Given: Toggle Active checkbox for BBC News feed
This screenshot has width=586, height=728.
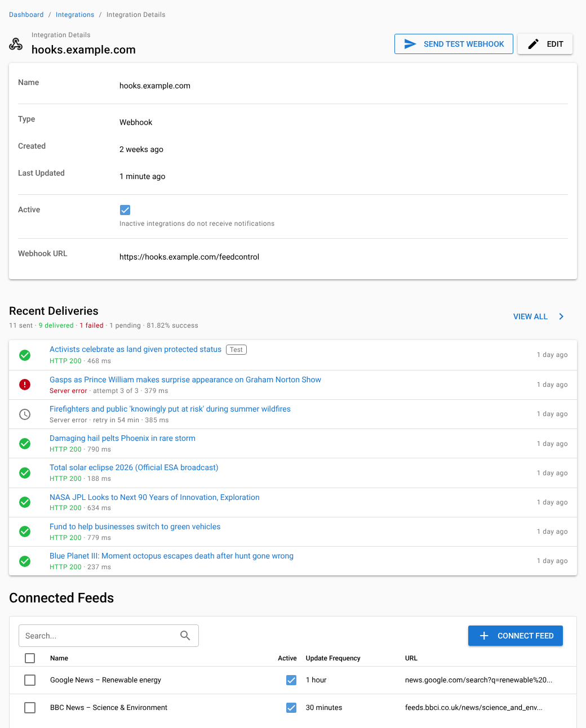Looking at the screenshot, I should [291, 708].
